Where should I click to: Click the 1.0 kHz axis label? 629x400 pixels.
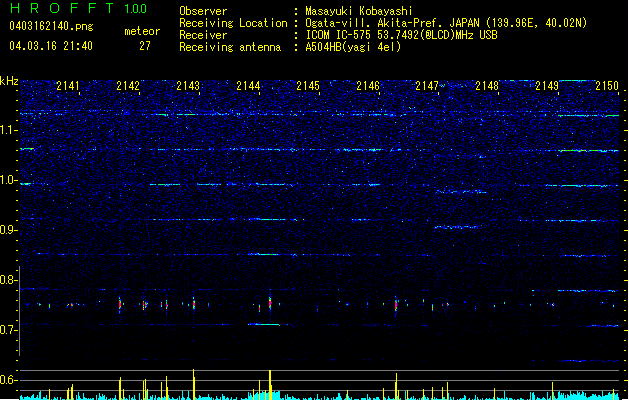(x=8, y=181)
